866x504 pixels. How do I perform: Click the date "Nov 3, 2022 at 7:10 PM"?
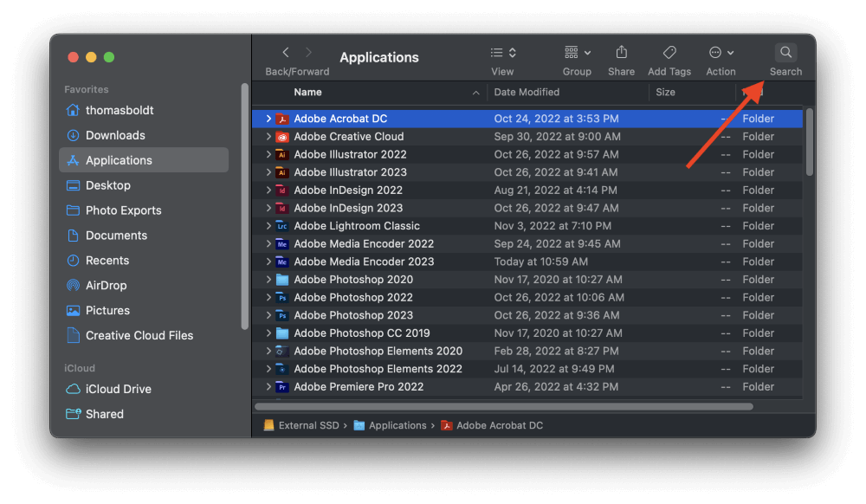pos(553,226)
